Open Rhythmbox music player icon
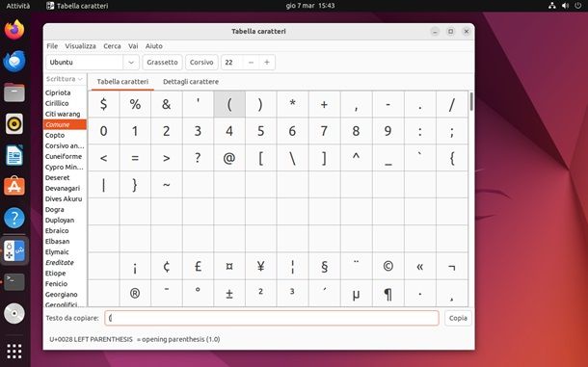Viewport: 588px width, 367px height. [x=14, y=123]
